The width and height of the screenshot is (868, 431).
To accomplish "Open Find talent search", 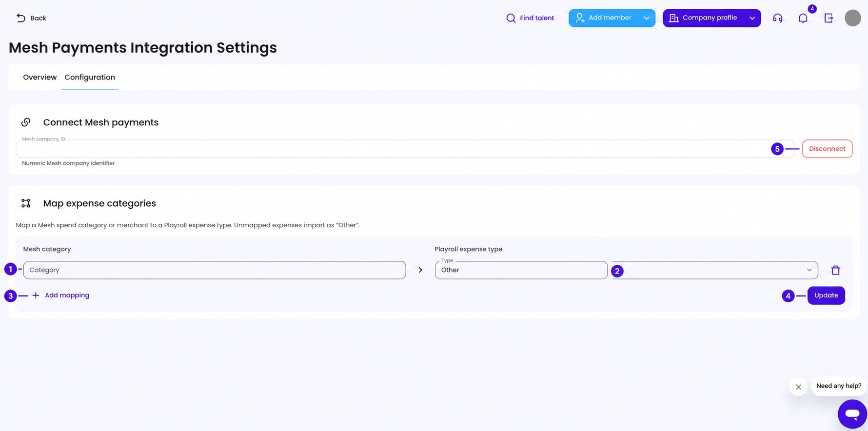I will click(x=530, y=18).
